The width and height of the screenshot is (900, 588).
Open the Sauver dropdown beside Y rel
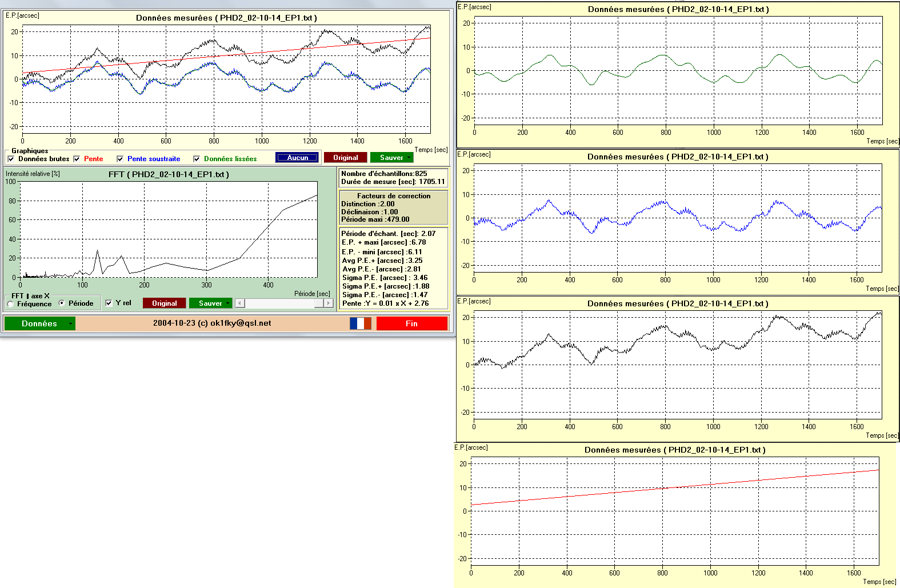pos(210,303)
